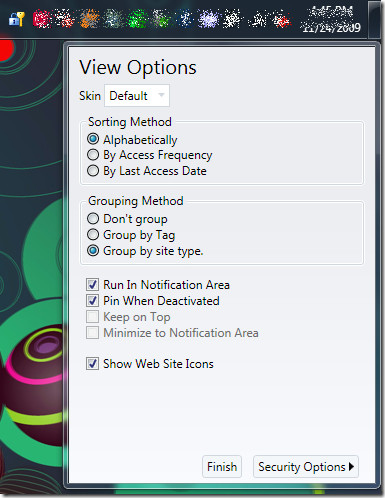This screenshot has height=498, width=385.
Task: Click the Show Desktop strip beside the clock
Action: pyautogui.click(x=376, y=19)
